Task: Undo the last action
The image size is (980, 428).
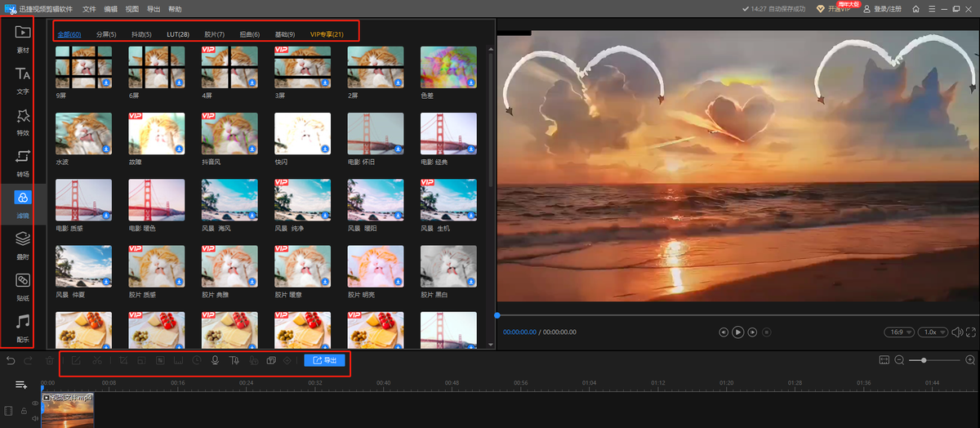Action: [x=11, y=360]
